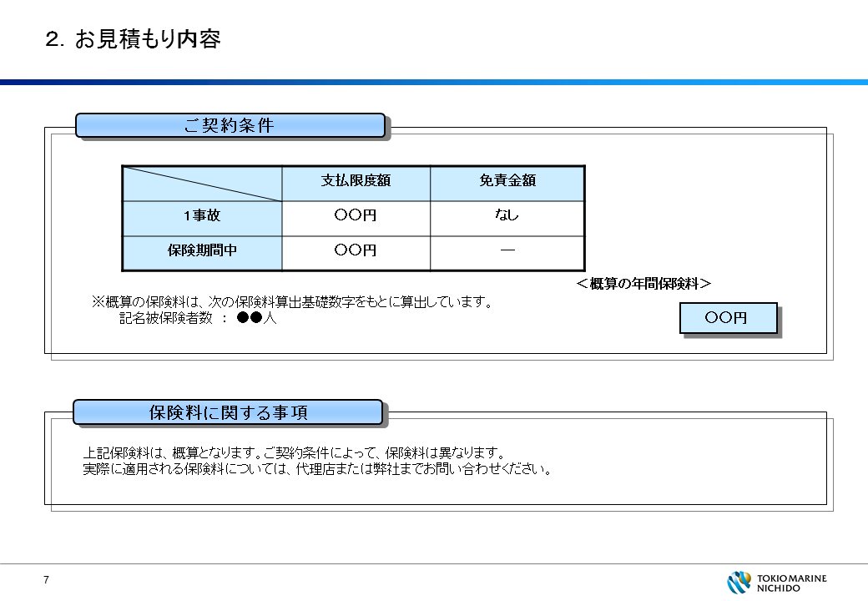Select the slide title "2. お見積もり内容"
The height and width of the screenshot is (601, 868).
coord(133,38)
